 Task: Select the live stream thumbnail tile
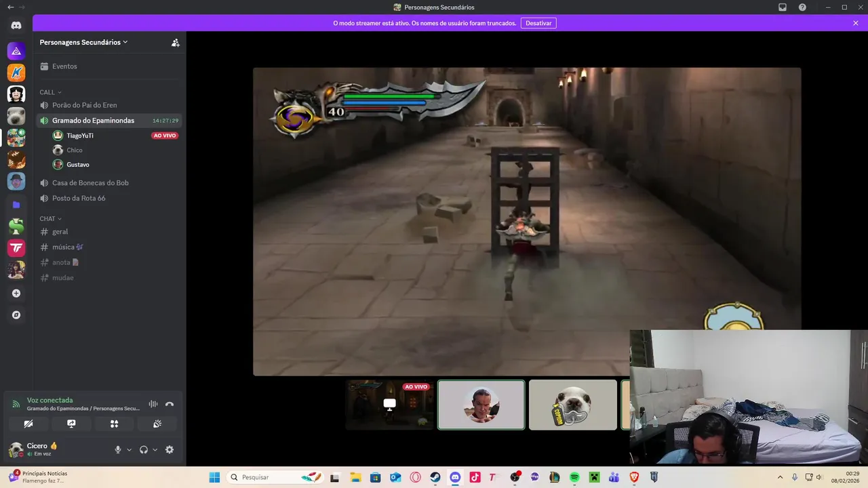389,405
